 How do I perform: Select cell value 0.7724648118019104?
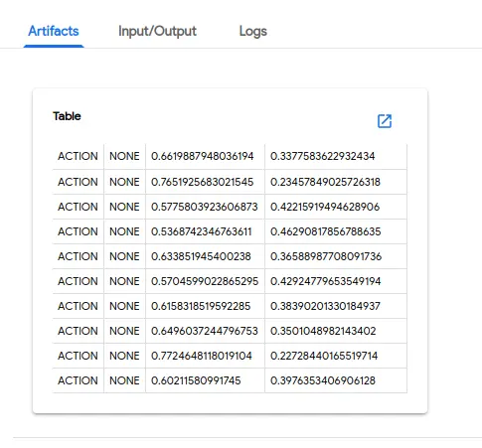click(x=202, y=356)
